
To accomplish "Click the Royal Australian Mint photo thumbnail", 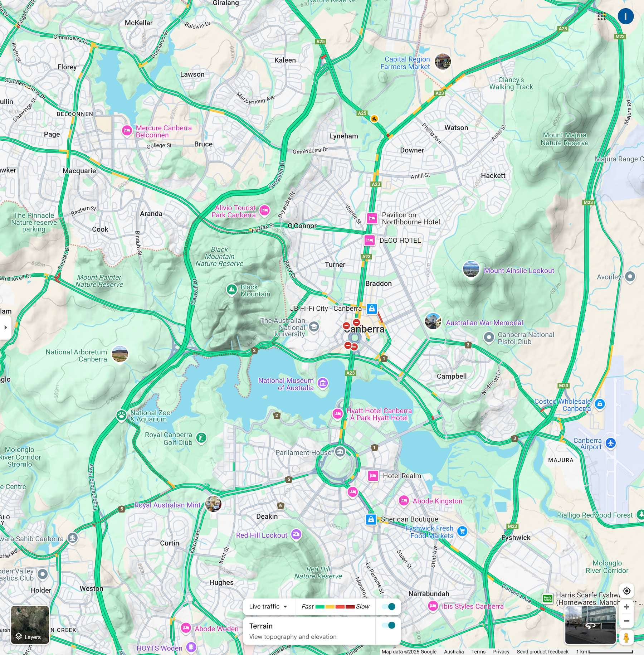I will pos(214,504).
